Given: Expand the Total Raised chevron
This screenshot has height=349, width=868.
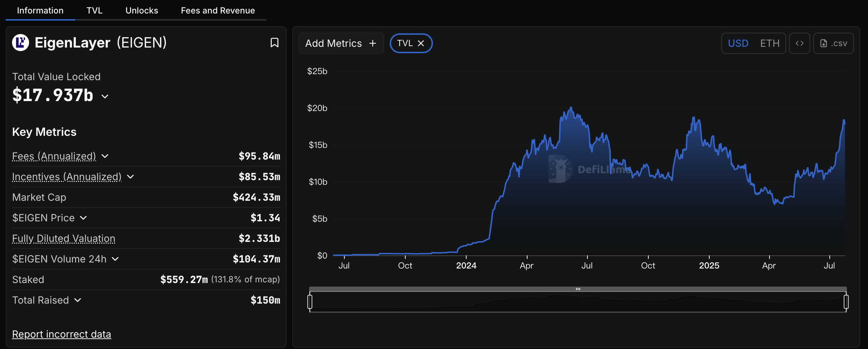Looking at the screenshot, I should tap(78, 300).
